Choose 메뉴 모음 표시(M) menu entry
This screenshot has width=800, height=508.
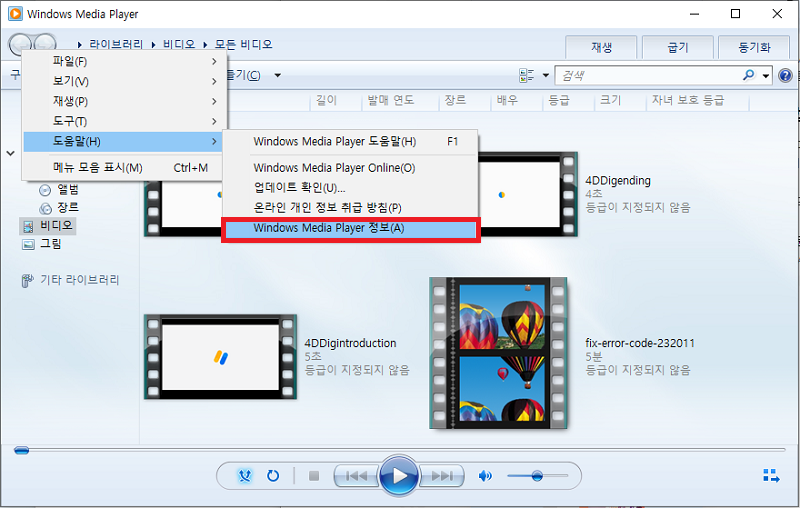(124, 168)
